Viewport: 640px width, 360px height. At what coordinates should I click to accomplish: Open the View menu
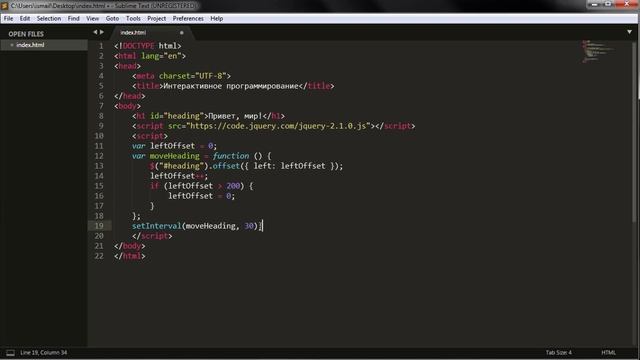click(92, 19)
